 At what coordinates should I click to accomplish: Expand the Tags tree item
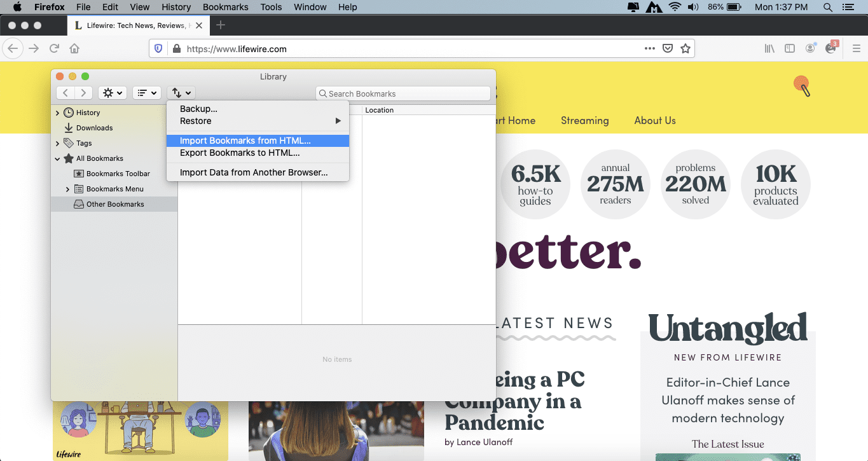point(57,143)
